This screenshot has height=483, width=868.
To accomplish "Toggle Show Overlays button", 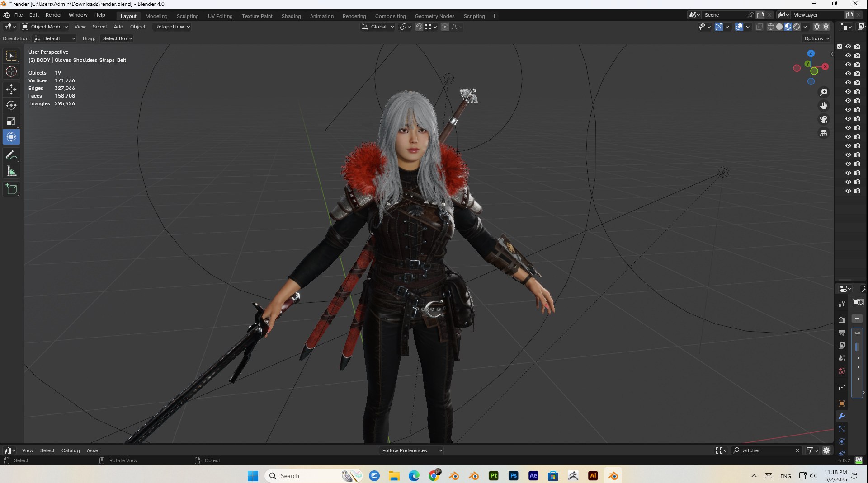I will click(739, 27).
